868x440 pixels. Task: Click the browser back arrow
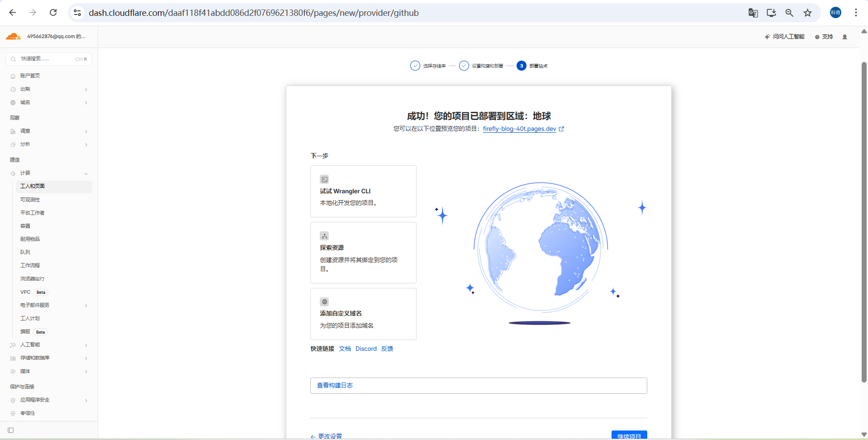coord(13,13)
